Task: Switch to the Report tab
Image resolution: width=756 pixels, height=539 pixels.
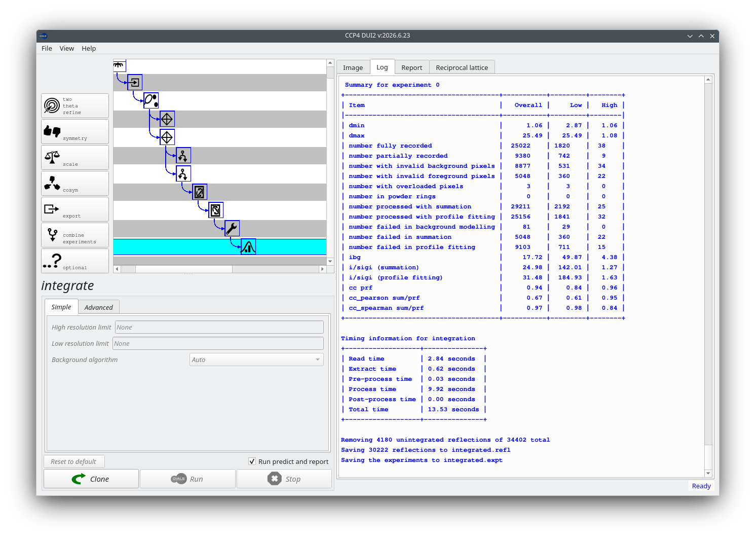Action: tap(412, 67)
